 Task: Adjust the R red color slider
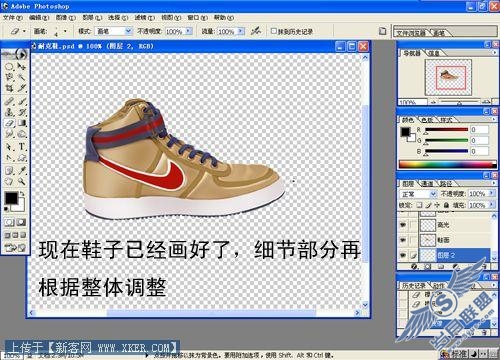[446, 130]
